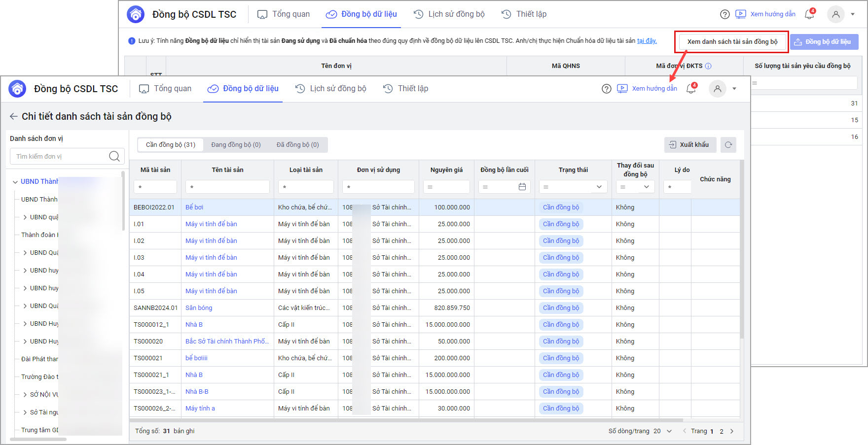868x445 pixels.
Task: Click the Đồng bộ CSDL TSC home logo
Action: 18,89
